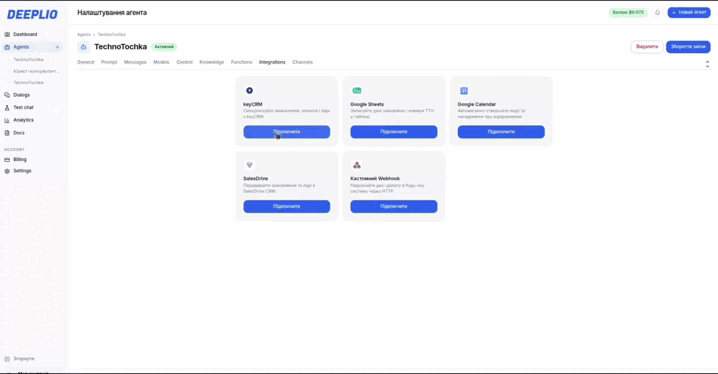This screenshot has width=718, height=374.
Task: Click the Agents sidebar icon
Action: coord(7,47)
